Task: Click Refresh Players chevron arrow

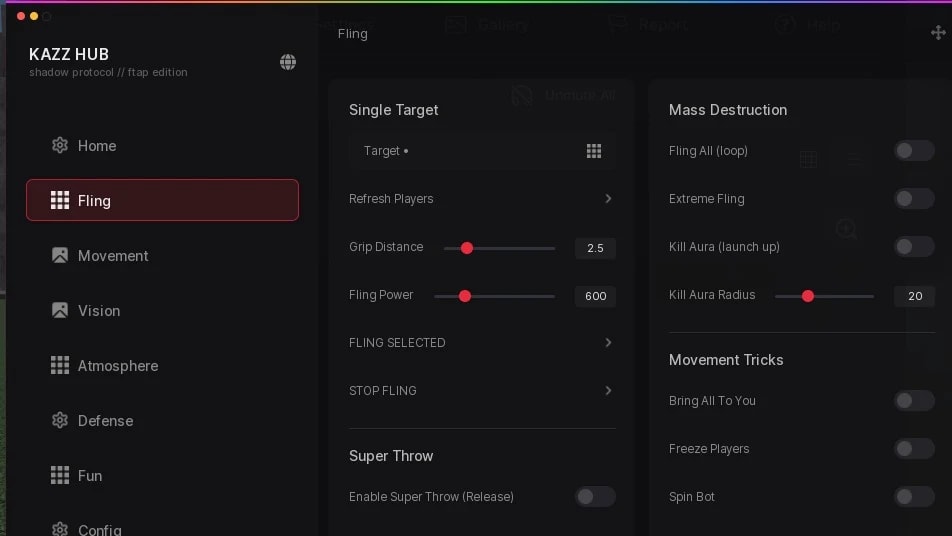Action: (608, 198)
